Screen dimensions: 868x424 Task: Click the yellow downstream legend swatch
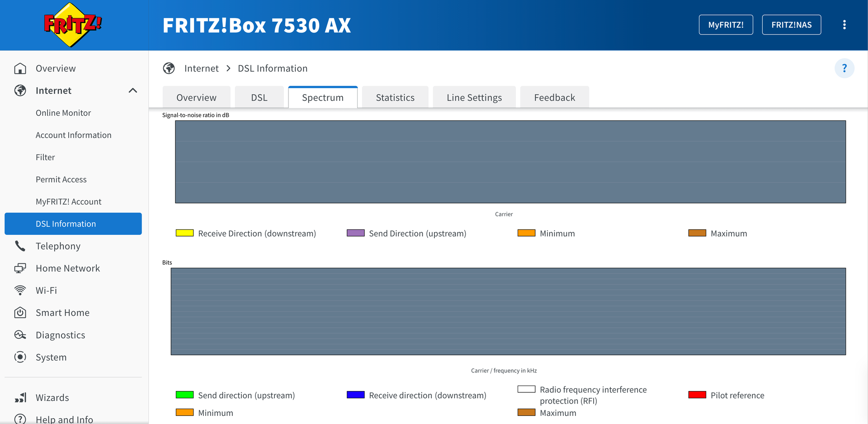(184, 233)
